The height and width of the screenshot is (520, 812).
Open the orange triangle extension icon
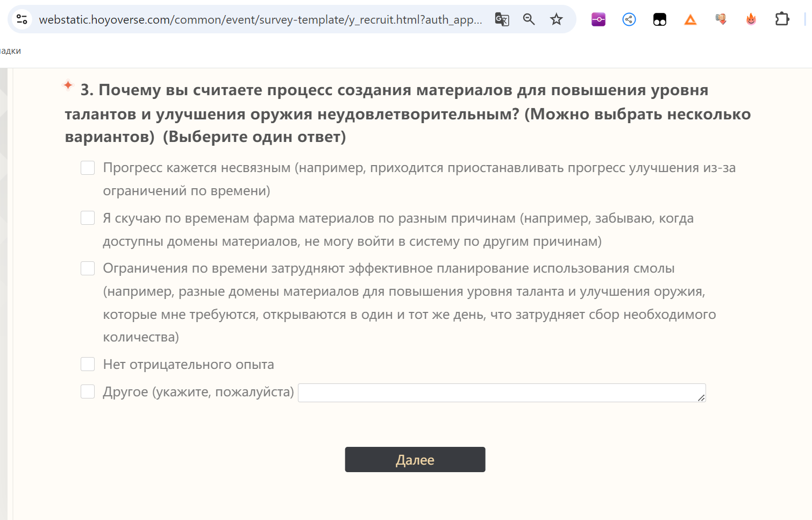pyautogui.click(x=690, y=20)
